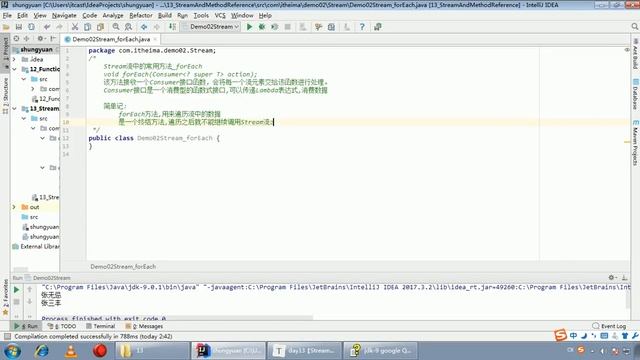Collapse src under 12_Functional module
This screenshot has width=640, height=360.
(24, 79)
